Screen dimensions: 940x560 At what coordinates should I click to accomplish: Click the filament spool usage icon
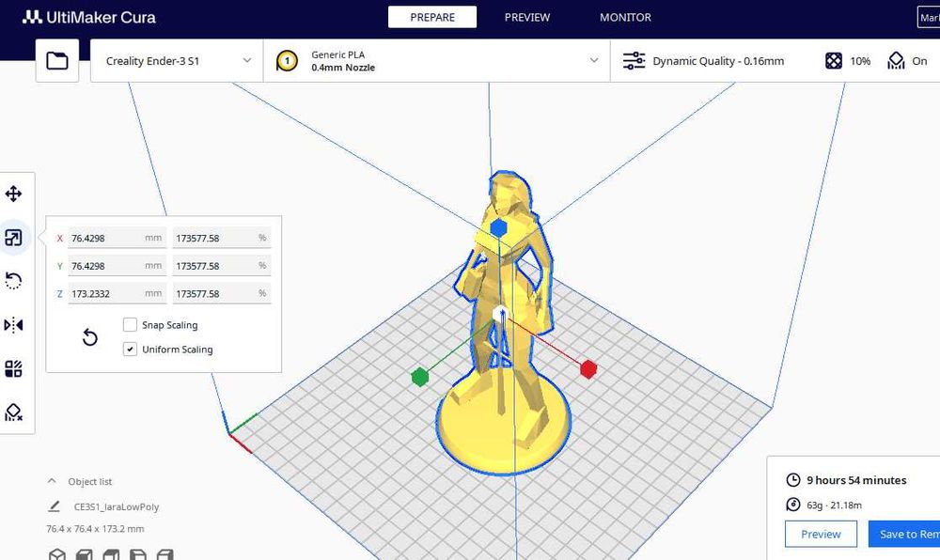tap(793, 505)
